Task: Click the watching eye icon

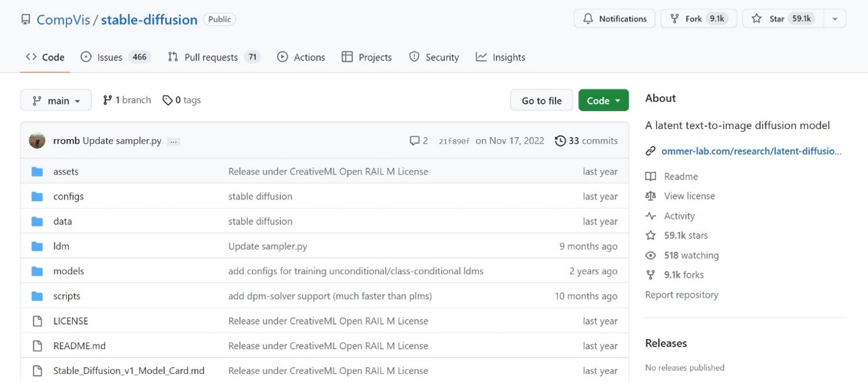Action: 650,256
